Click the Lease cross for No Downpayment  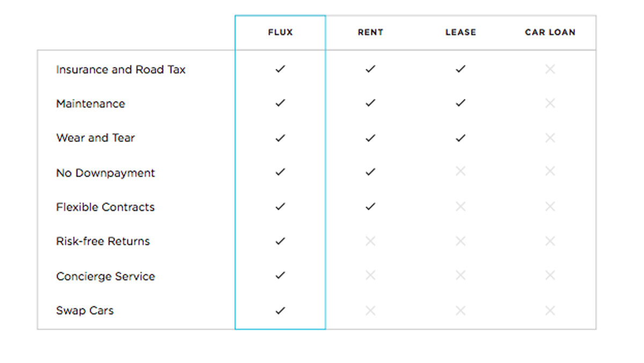click(x=460, y=172)
